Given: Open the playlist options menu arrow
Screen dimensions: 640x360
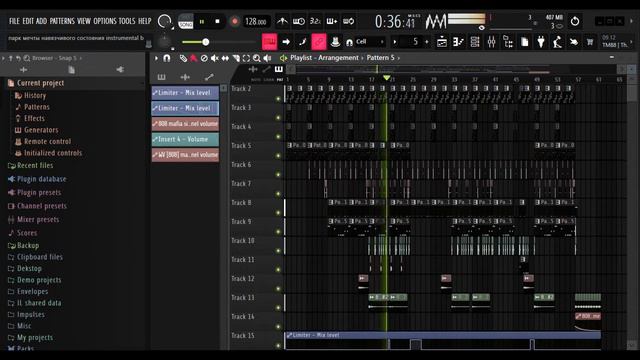Looking at the screenshot, I should pos(156,58).
